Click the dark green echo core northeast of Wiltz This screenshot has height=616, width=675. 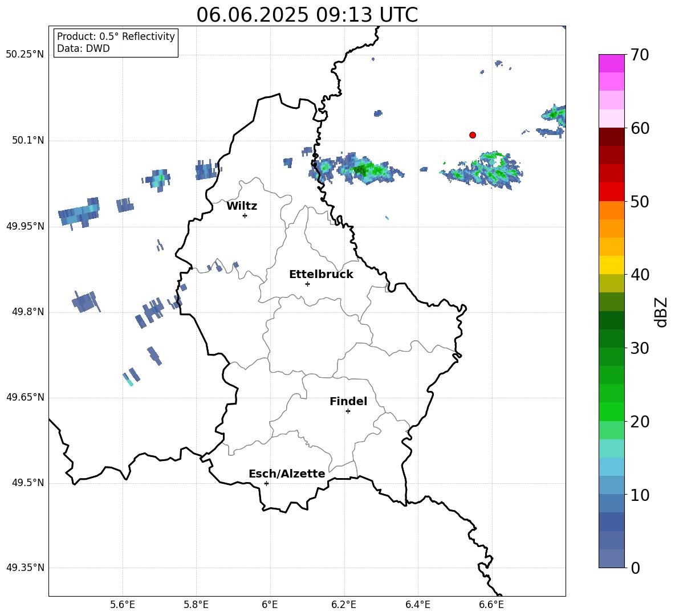361,169
